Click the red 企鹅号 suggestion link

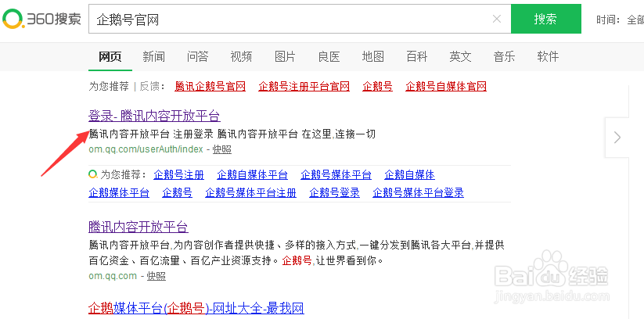tap(377, 86)
